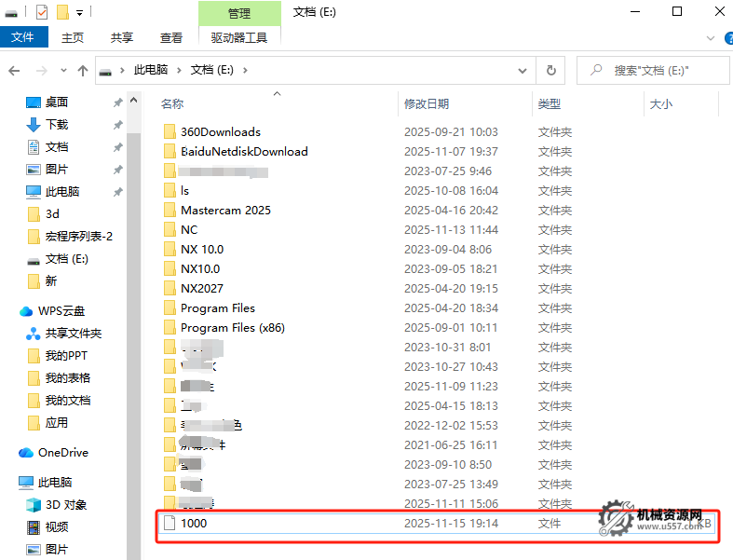Select the NX10.0 folder
The image size is (733, 560).
[x=200, y=269]
